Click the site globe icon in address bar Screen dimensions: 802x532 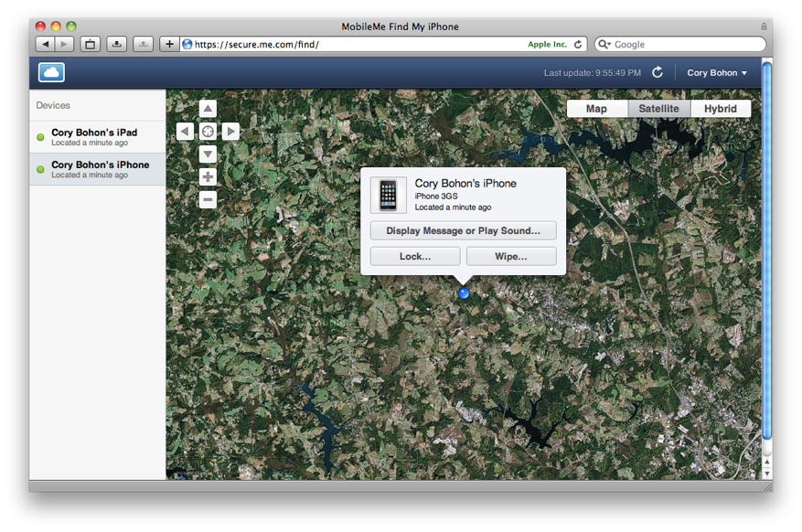[x=187, y=45]
